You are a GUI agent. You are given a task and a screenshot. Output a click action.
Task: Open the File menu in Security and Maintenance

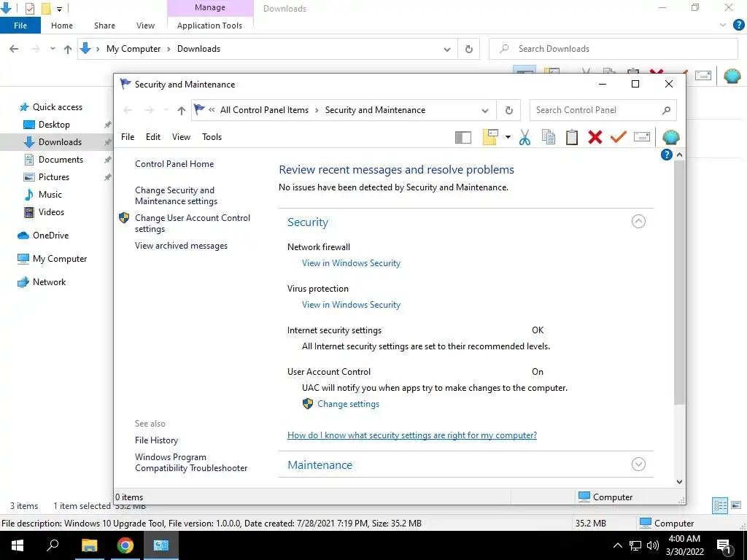click(128, 137)
